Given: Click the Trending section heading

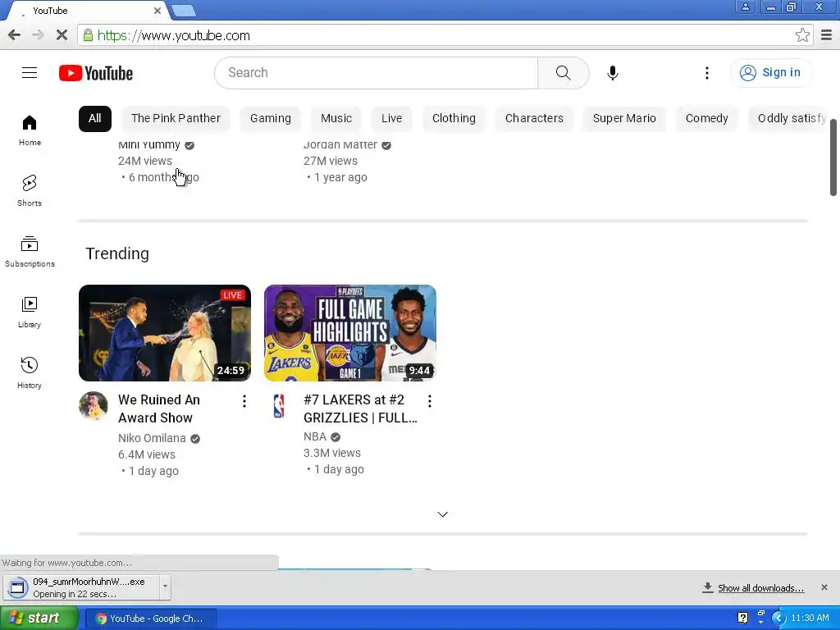Looking at the screenshot, I should coord(117,253).
